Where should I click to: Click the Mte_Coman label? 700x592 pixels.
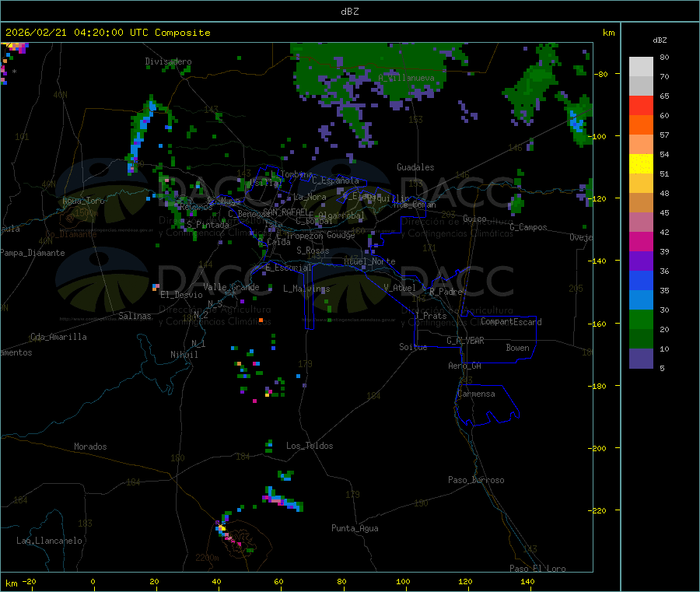click(x=415, y=205)
